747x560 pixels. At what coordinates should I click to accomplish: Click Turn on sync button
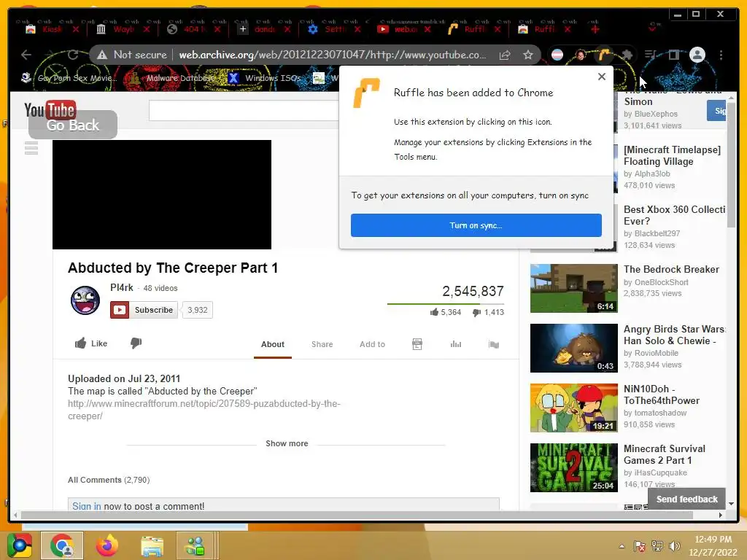coord(476,225)
